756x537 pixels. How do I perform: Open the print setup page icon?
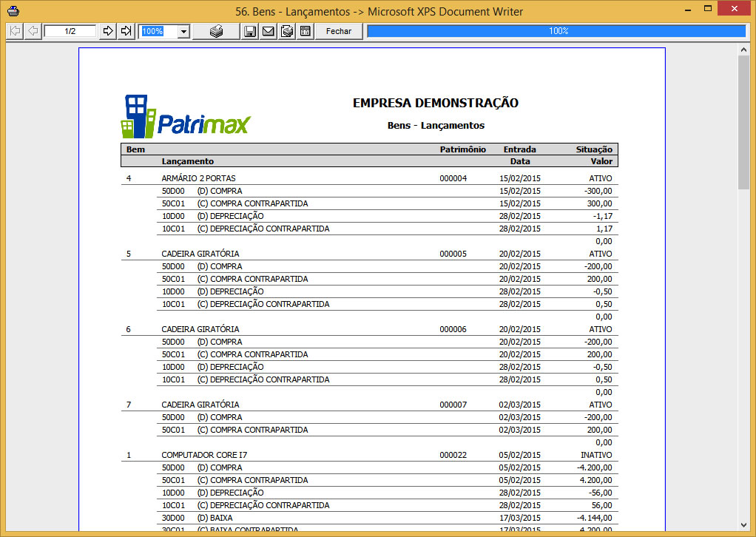287,31
